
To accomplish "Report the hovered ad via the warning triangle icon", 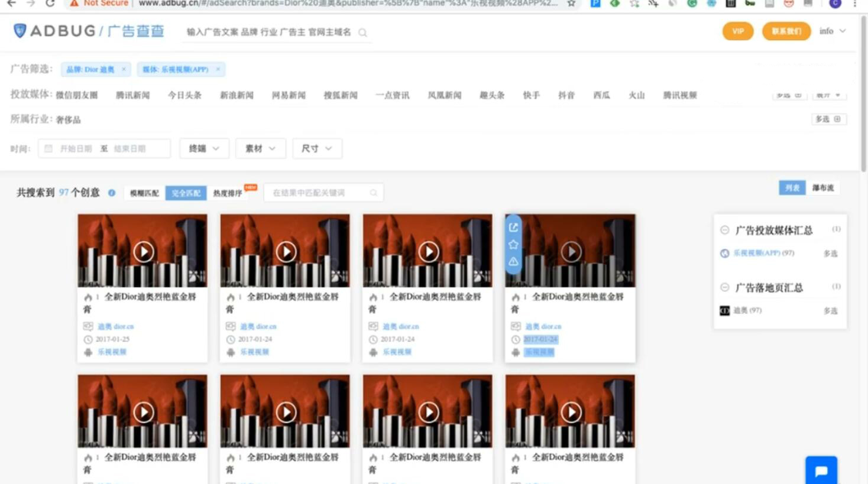I will 513,261.
